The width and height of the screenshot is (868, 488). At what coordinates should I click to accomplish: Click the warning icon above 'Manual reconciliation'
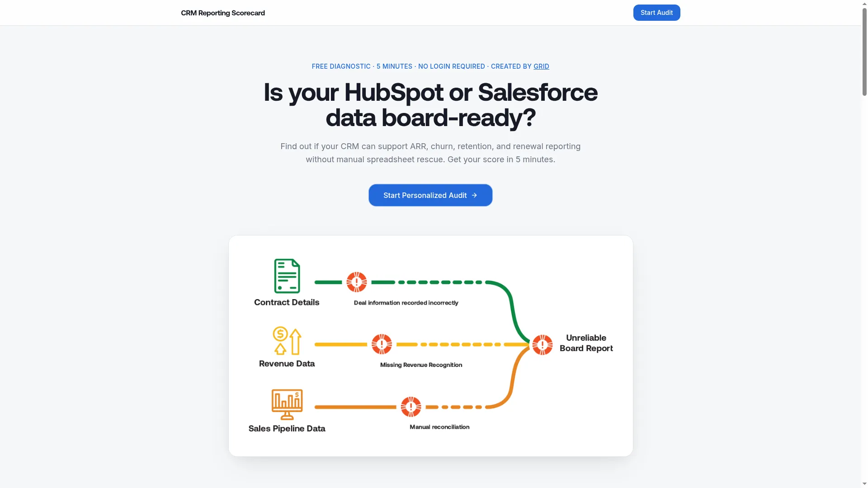coord(411,407)
